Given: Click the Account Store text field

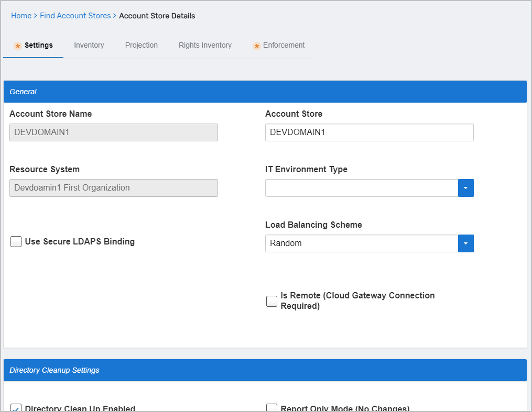Looking at the screenshot, I should point(369,132).
